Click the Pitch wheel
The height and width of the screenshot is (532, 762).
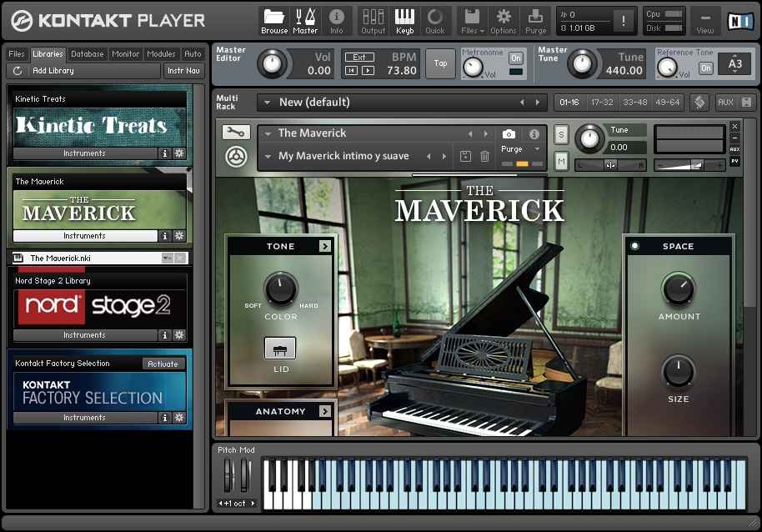click(228, 475)
